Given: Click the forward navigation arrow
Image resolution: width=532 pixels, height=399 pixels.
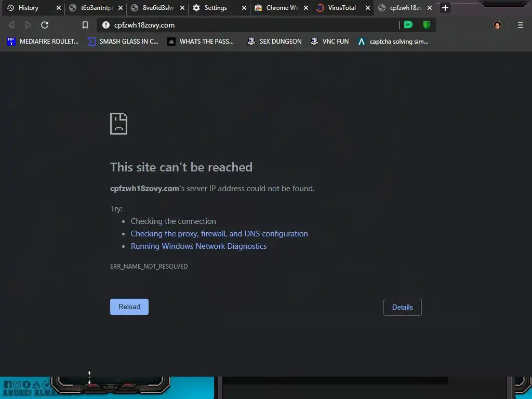Looking at the screenshot, I should point(28,25).
